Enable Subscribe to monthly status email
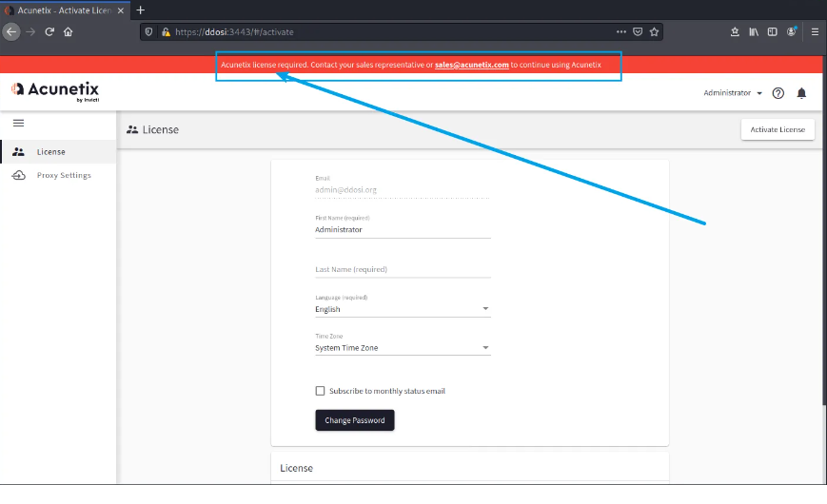 [x=320, y=391]
